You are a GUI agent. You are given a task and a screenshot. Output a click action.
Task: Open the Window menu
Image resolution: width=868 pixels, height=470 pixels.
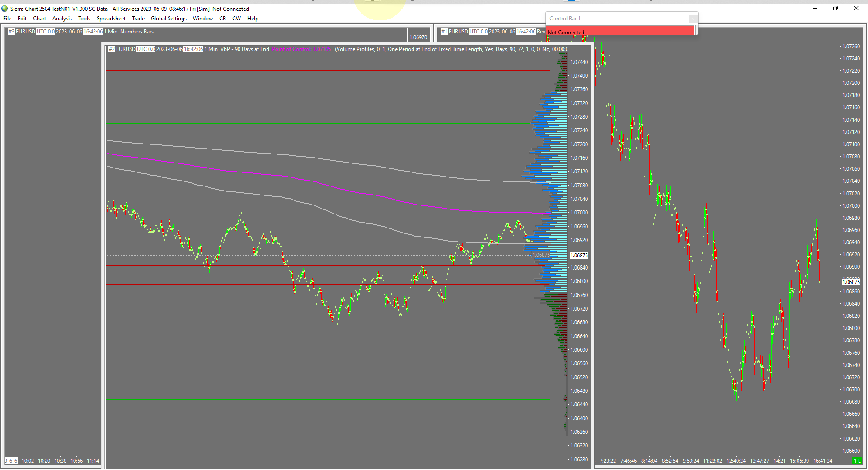203,19
